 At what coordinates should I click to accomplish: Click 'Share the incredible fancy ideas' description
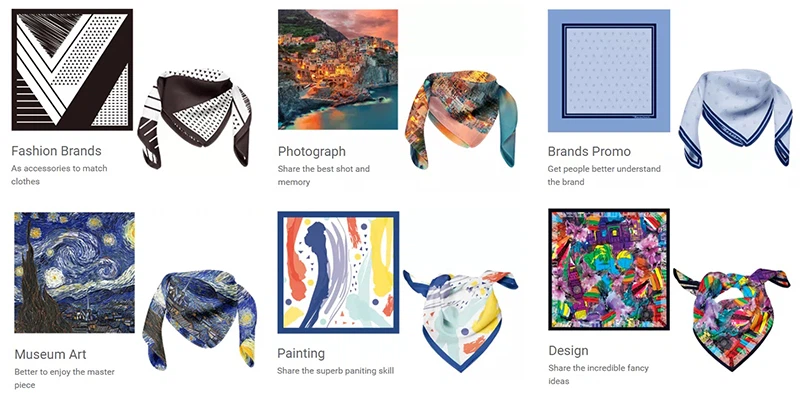coord(598,374)
